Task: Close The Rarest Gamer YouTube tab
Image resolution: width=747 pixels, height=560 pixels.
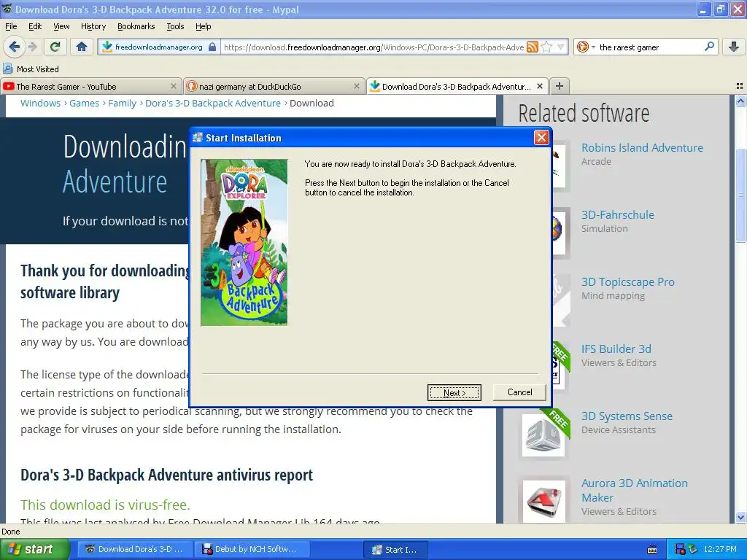Action: 174,86
